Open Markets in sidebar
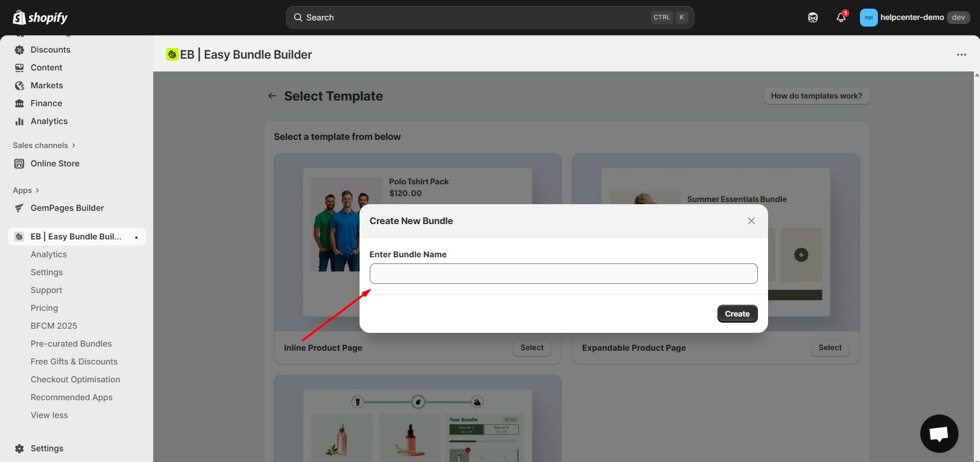Viewport: 980px width, 462px height. tap(47, 85)
